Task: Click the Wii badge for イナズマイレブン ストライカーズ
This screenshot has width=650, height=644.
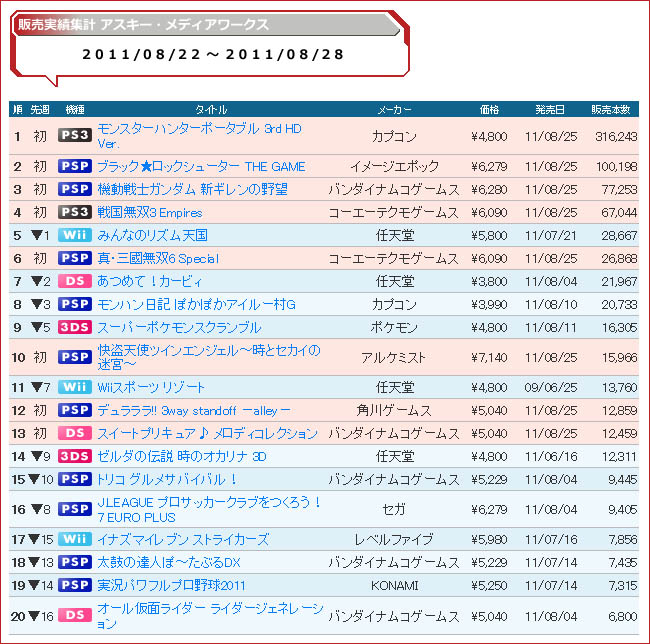Action: [x=75, y=539]
